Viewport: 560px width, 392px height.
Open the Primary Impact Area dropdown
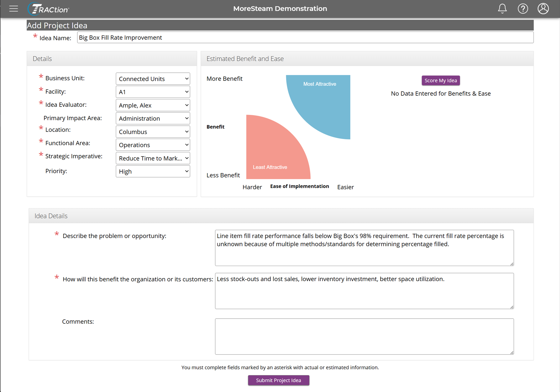[x=153, y=118]
